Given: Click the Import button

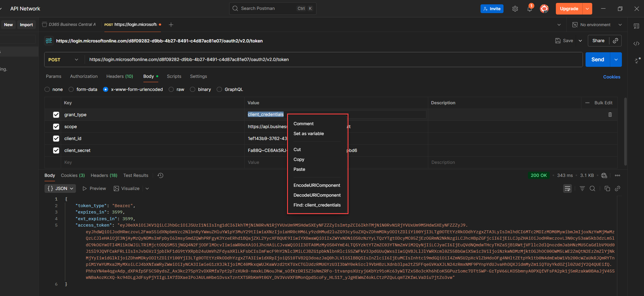Looking at the screenshot, I should (x=26, y=25).
